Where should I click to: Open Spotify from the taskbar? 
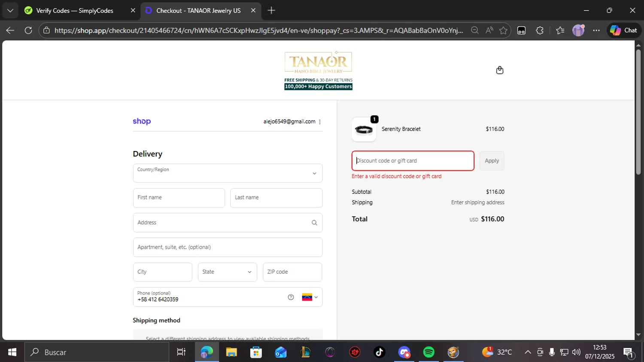[428, 352]
